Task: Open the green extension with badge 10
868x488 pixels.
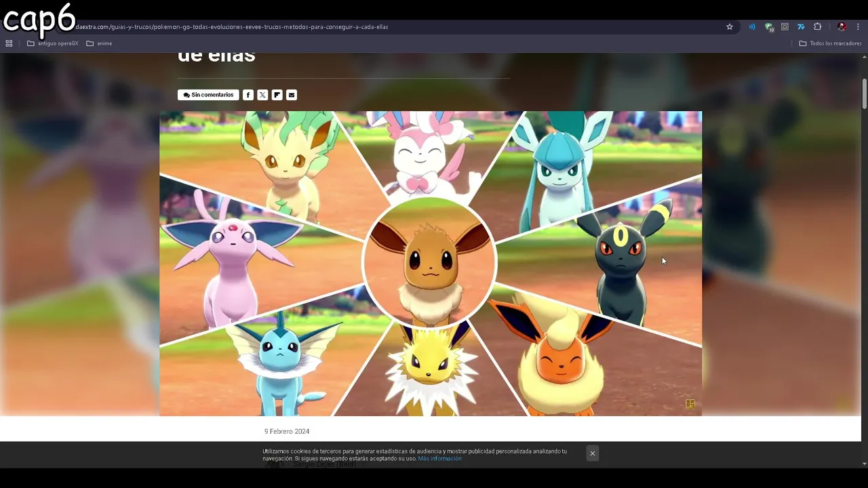Action: tap(769, 27)
